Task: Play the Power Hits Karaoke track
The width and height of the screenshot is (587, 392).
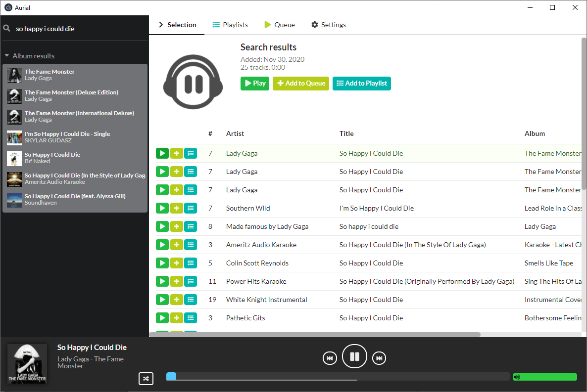Action: click(x=162, y=282)
